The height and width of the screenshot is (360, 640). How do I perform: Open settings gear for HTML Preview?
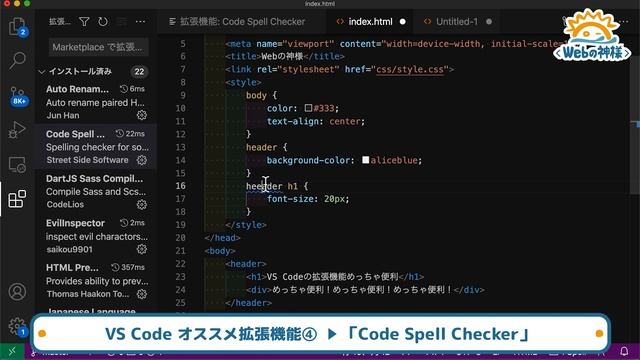pyautogui.click(x=142, y=294)
